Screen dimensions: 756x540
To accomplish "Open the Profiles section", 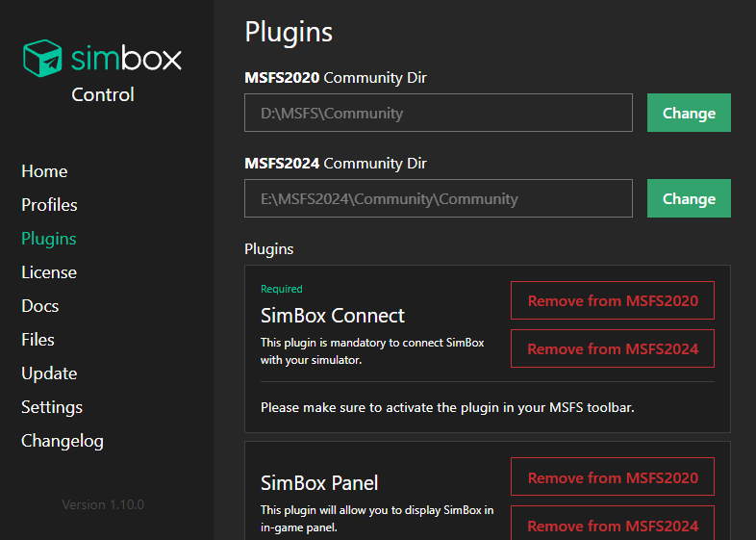I will [49, 205].
